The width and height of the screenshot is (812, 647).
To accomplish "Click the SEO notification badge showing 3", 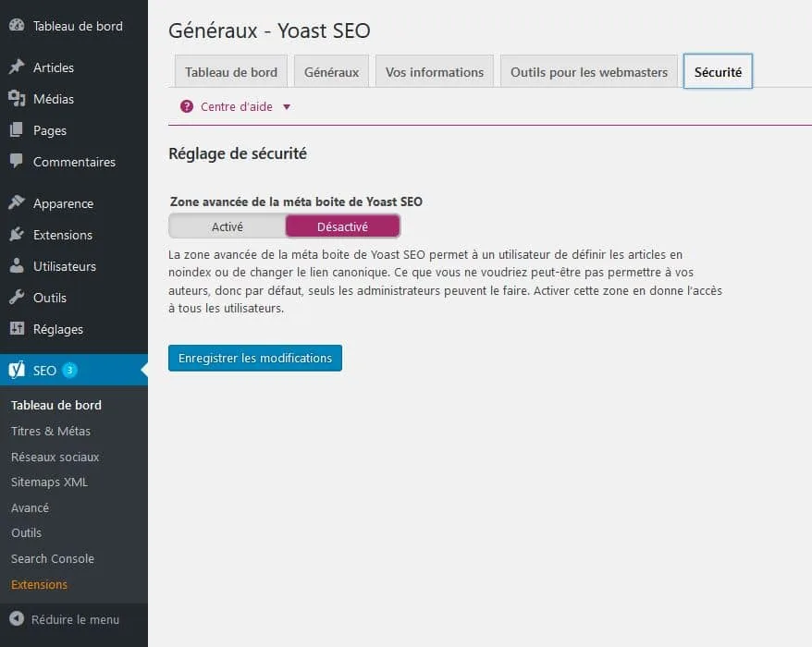I will pos(69,370).
